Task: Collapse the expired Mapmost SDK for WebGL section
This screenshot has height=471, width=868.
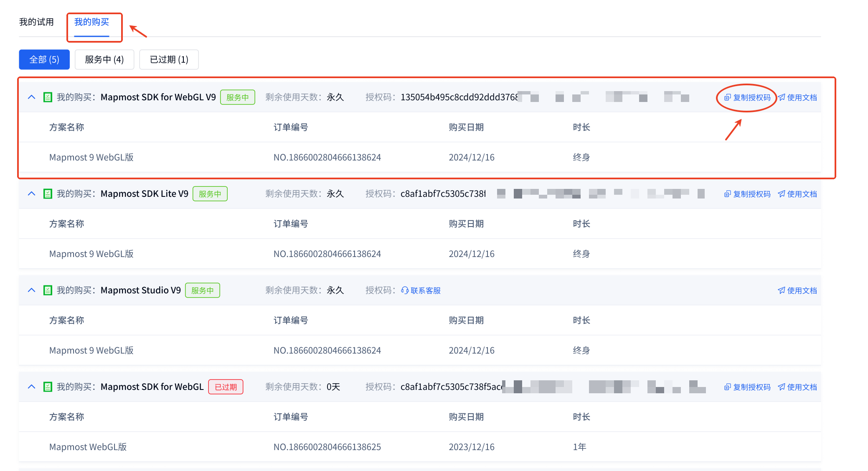Action: tap(31, 387)
